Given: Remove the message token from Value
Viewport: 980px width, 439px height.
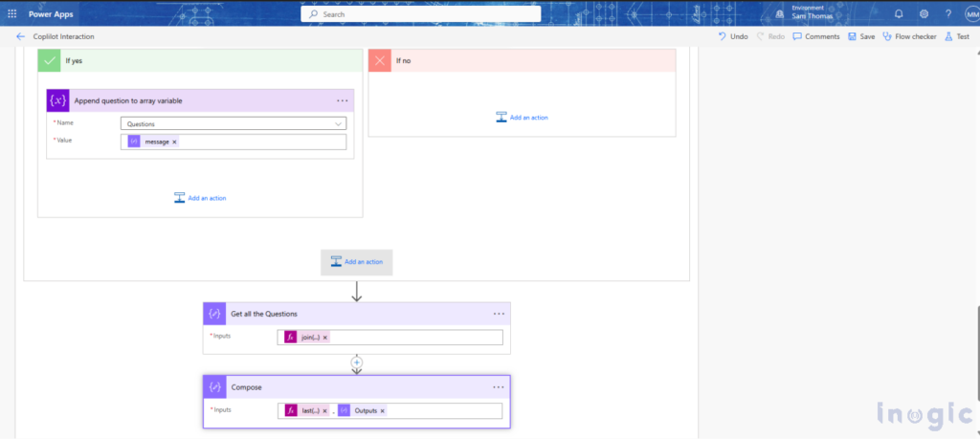Looking at the screenshot, I should (174, 142).
